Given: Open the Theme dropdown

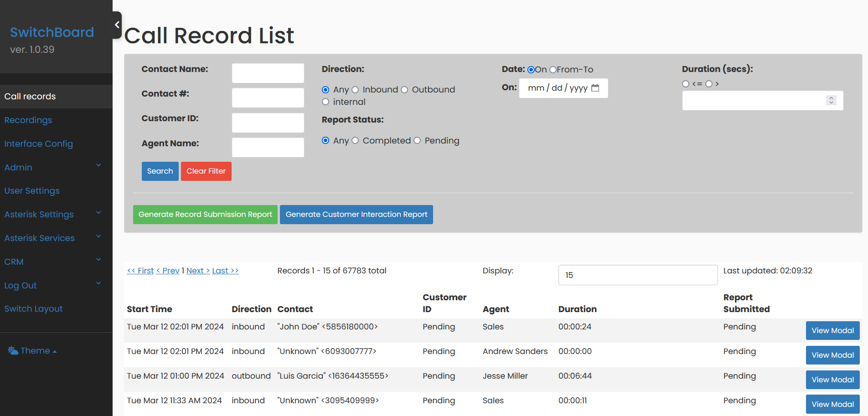Looking at the screenshot, I should pos(32,351).
